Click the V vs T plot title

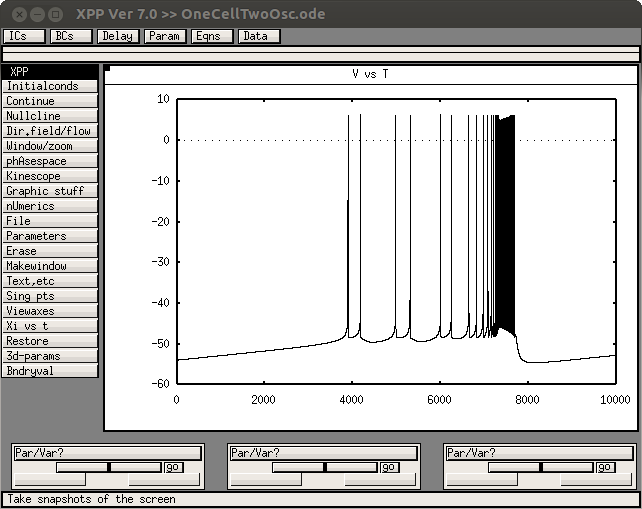[x=371, y=74]
